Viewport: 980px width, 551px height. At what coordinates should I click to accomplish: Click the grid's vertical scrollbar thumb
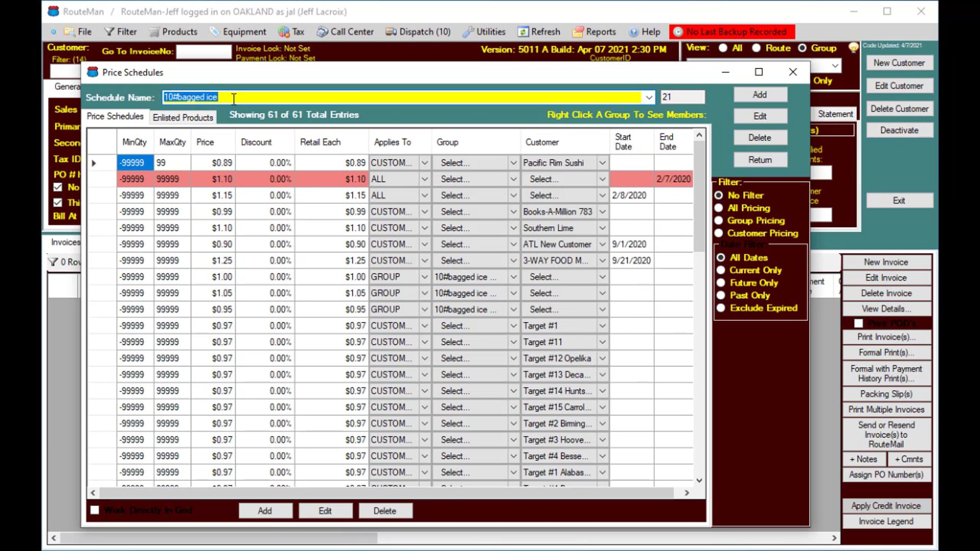(x=699, y=196)
